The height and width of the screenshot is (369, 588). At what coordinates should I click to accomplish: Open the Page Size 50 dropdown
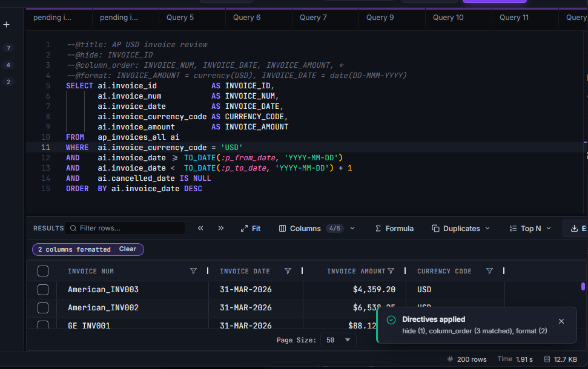[x=338, y=340]
